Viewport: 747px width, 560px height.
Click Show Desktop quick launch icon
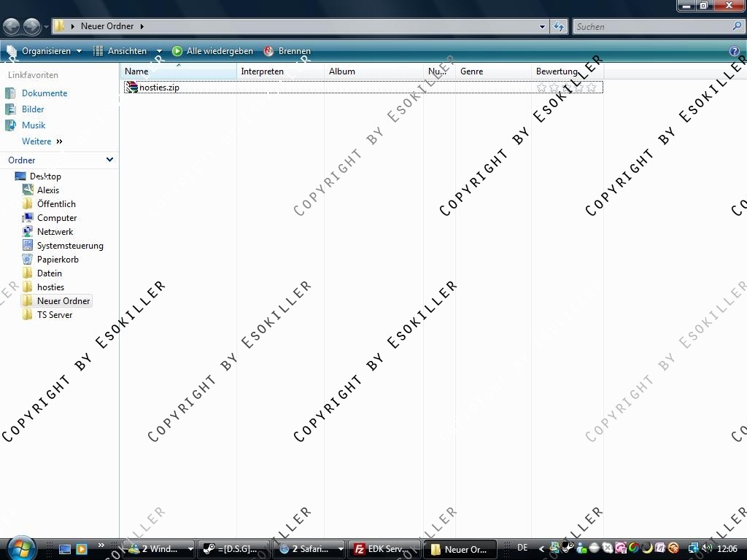click(x=65, y=549)
